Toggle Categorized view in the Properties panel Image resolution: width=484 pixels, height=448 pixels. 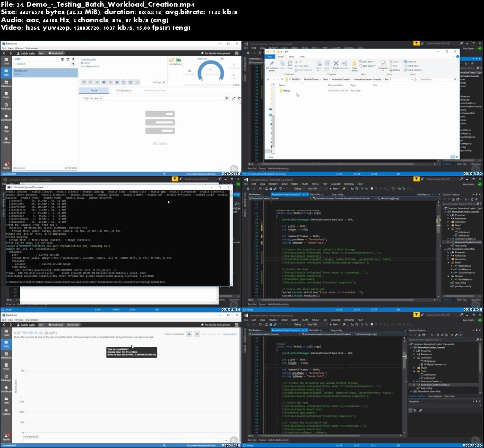tap(411, 410)
